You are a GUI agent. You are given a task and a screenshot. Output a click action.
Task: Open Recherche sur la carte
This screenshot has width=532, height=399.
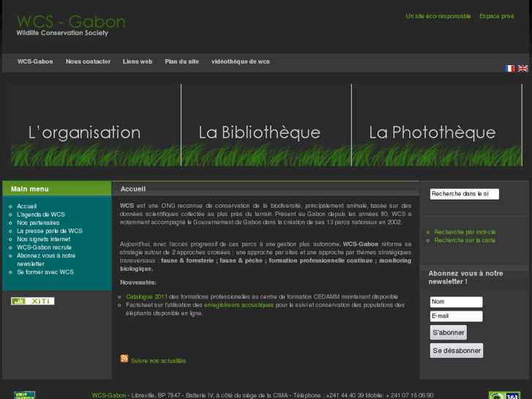[x=465, y=240]
